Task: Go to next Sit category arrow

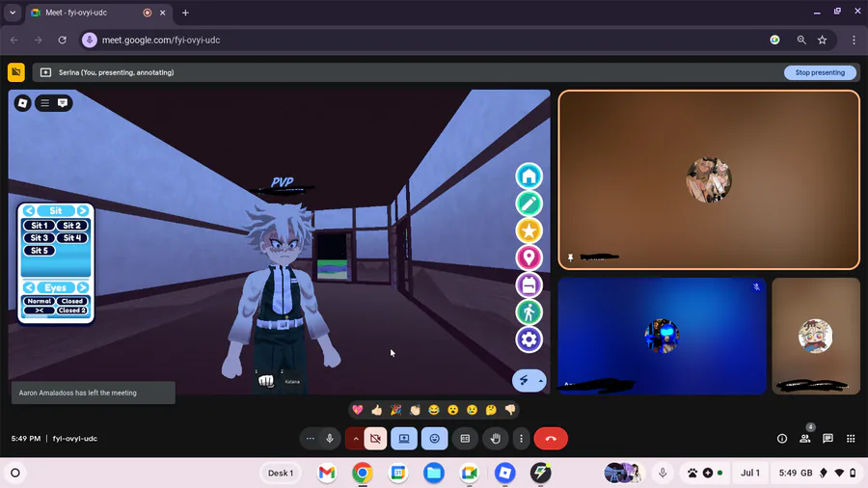Action: tap(83, 211)
